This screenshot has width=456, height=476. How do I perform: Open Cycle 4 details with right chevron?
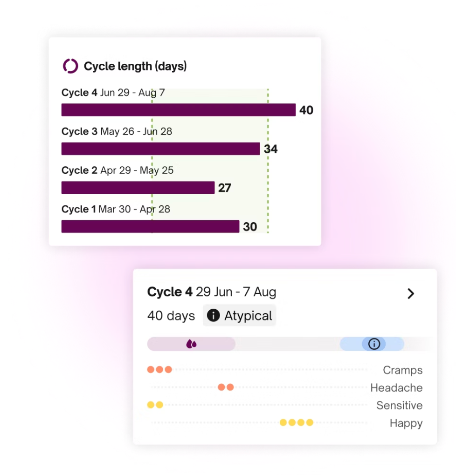tap(410, 293)
